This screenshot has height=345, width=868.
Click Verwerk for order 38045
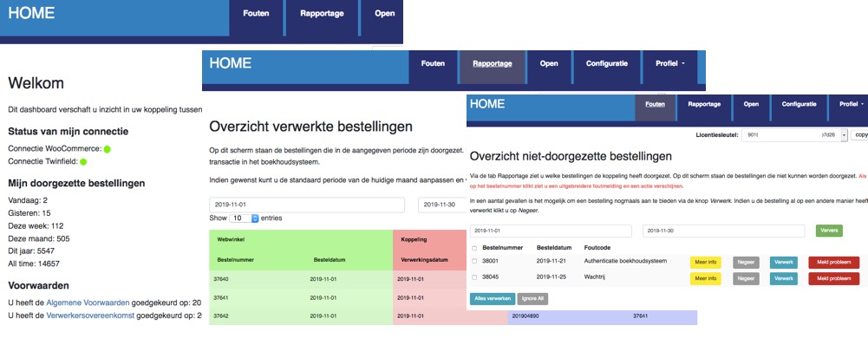click(783, 278)
